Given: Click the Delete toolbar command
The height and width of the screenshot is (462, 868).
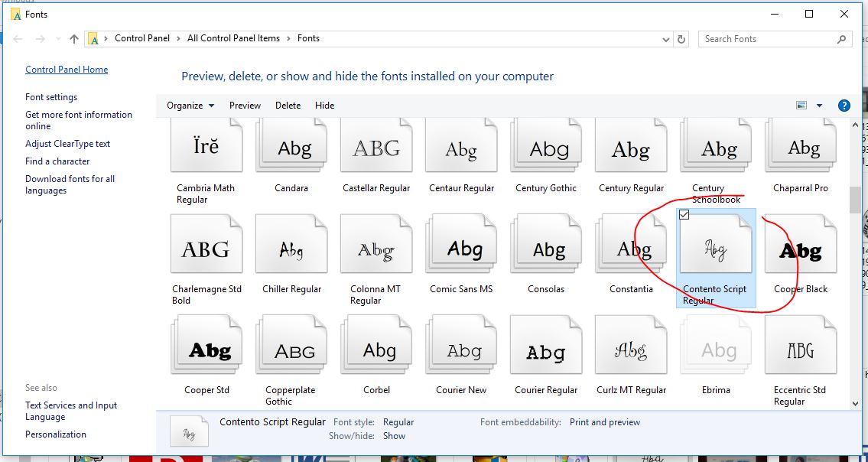Looking at the screenshot, I should tap(288, 106).
